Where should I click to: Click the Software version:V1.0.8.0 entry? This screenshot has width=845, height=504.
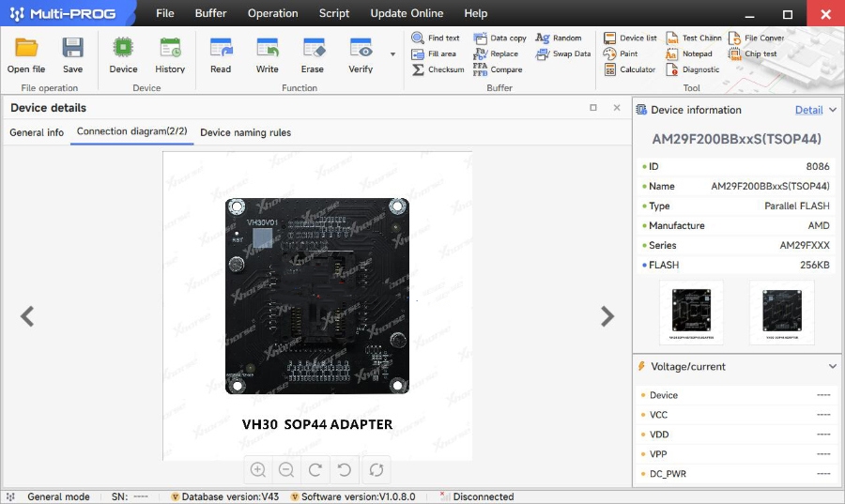point(353,496)
